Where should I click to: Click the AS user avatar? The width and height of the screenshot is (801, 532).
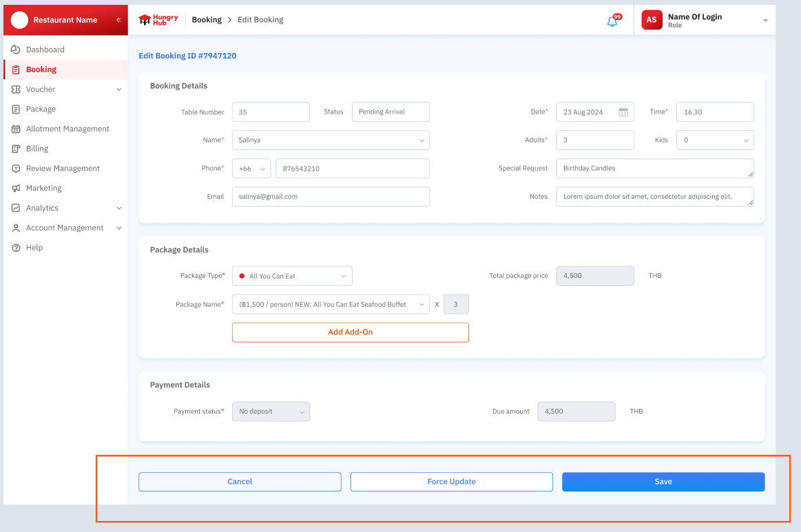[651, 20]
